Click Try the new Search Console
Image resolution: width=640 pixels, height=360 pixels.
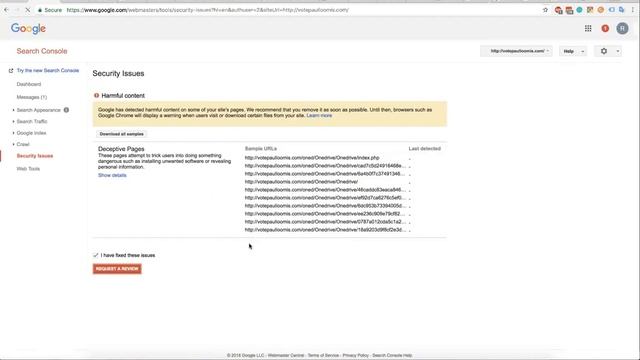coord(48,71)
